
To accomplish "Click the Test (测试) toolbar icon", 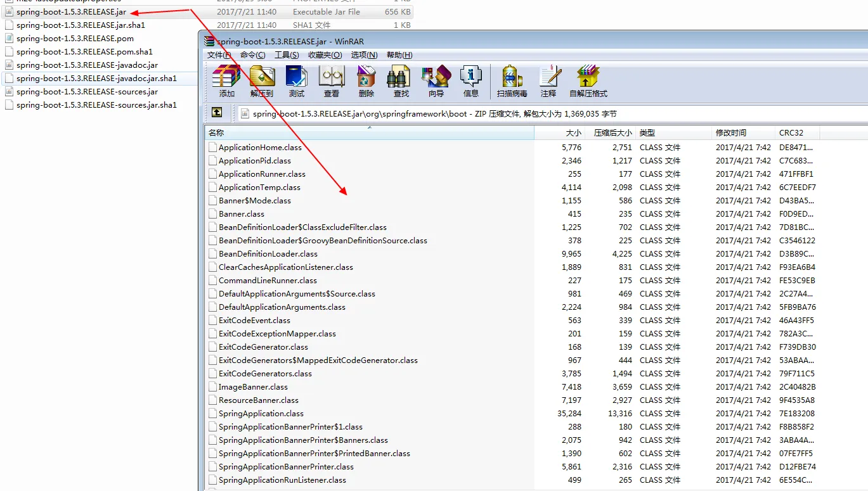I will click(296, 76).
